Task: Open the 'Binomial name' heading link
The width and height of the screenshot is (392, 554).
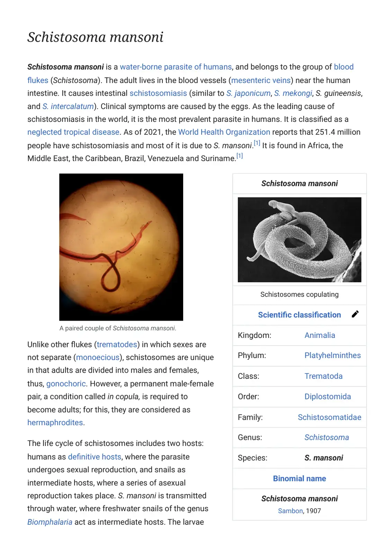Action: point(300,479)
